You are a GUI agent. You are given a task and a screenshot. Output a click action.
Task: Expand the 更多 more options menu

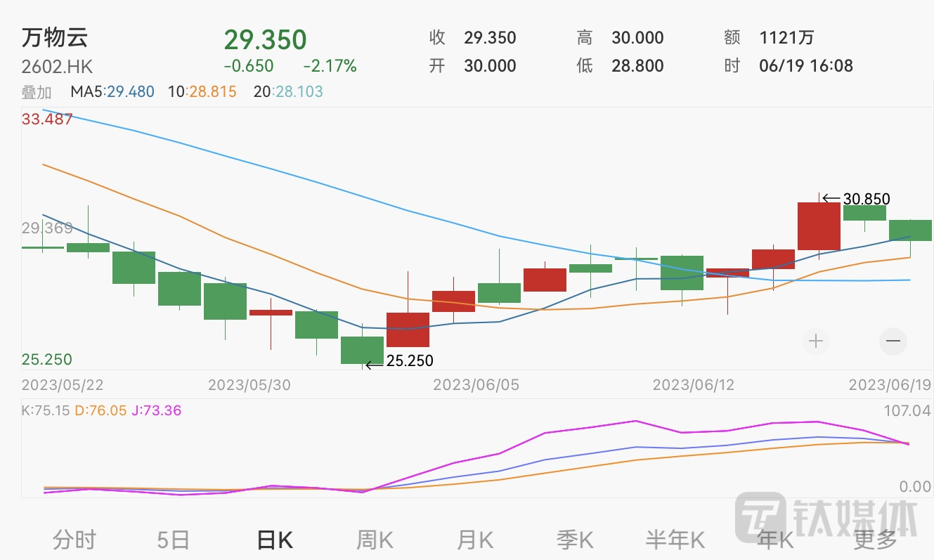(875, 540)
